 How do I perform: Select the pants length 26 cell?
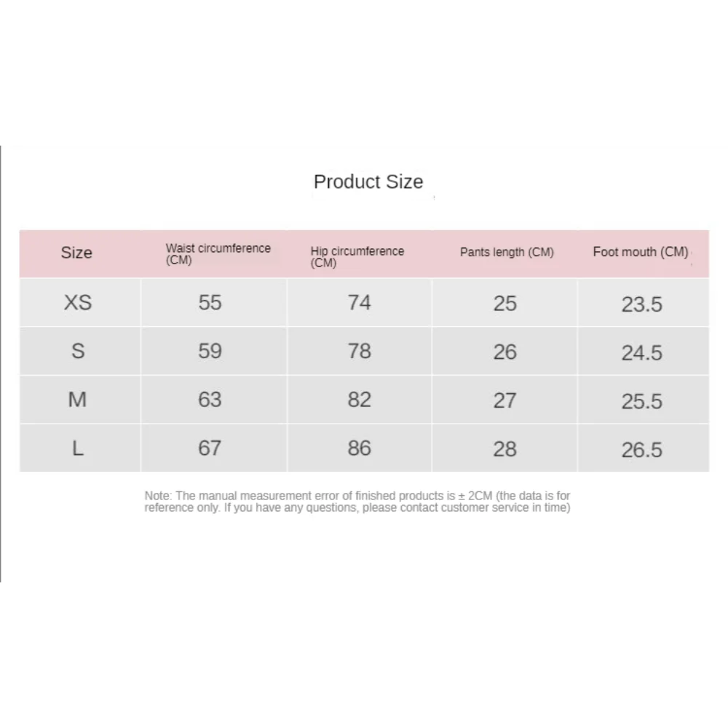(505, 352)
